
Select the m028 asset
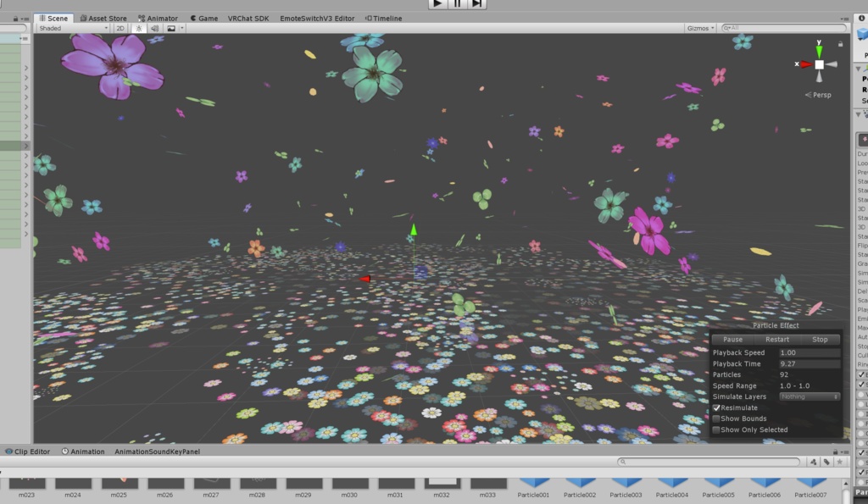click(x=257, y=488)
